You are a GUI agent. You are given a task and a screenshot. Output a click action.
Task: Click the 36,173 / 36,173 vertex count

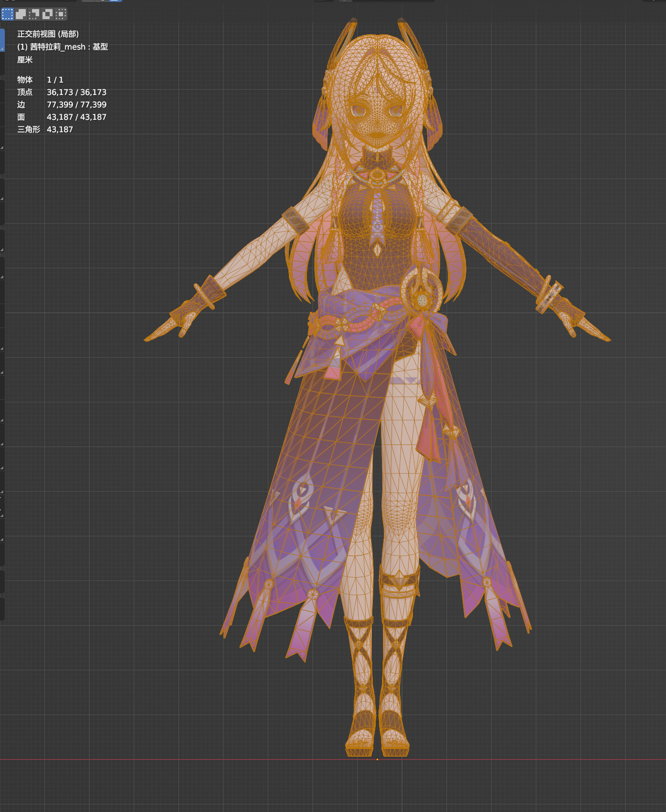tap(76, 92)
